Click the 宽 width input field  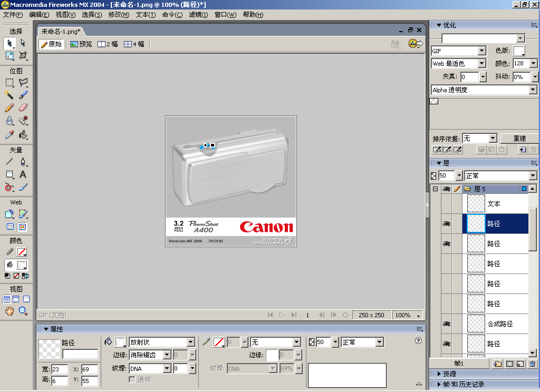click(60, 369)
